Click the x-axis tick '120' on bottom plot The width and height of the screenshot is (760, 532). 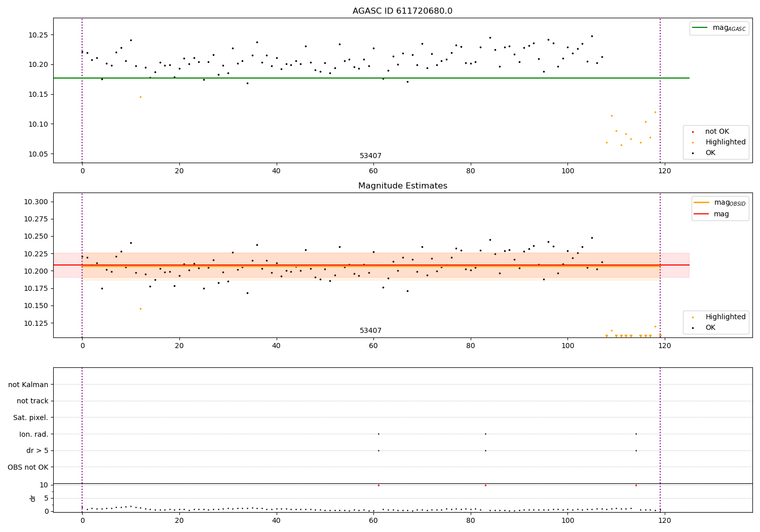pyautogui.click(x=665, y=520)
